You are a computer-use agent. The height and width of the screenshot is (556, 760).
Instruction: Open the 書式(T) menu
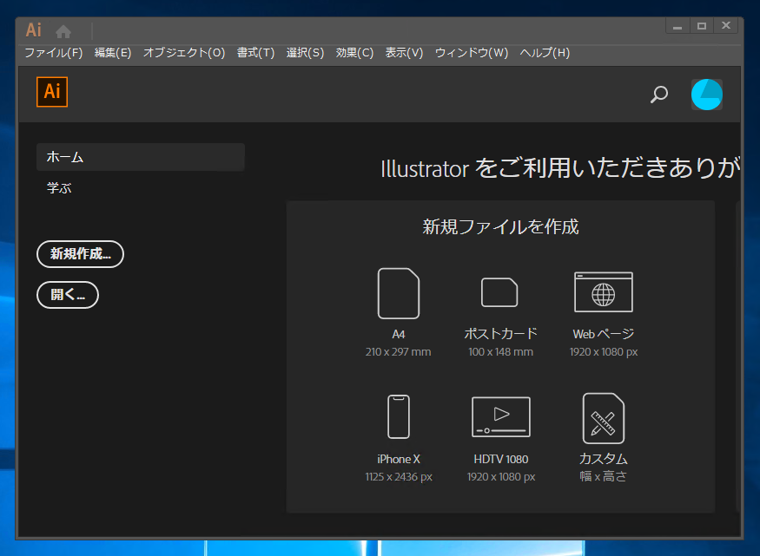click(x=256, y=52)
